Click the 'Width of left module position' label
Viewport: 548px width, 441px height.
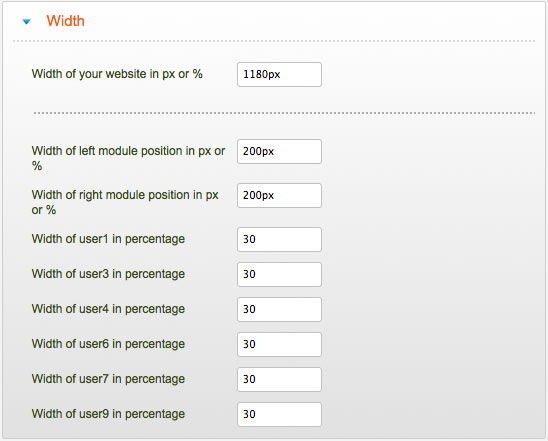[x=128, y=158]
